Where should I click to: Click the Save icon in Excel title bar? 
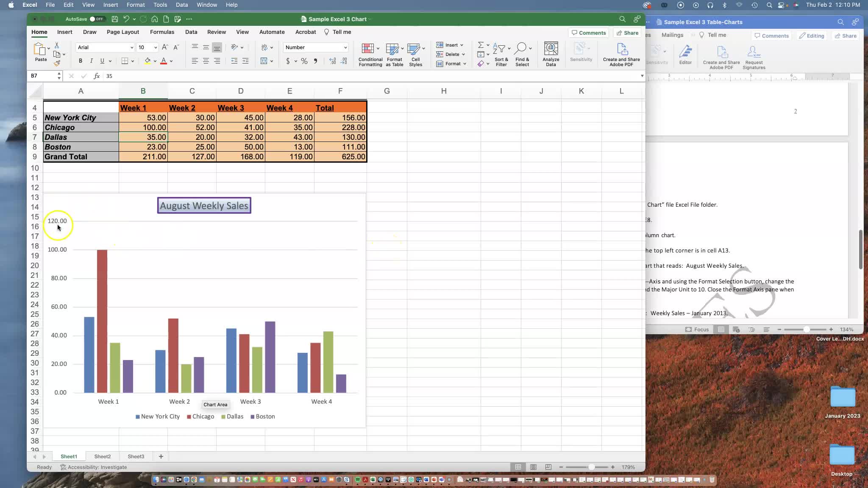click(114, 19)
